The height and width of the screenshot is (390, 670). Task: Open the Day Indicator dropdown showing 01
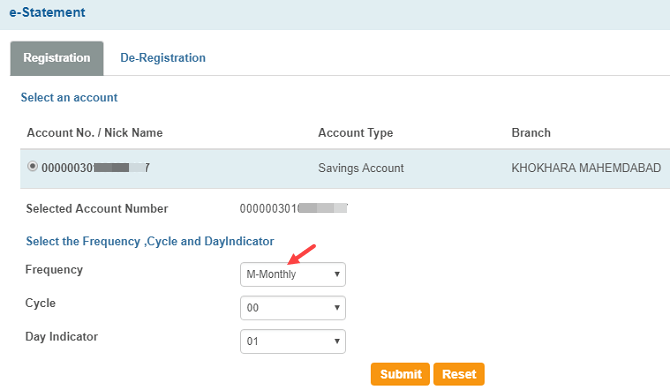[x=293, y=341]
